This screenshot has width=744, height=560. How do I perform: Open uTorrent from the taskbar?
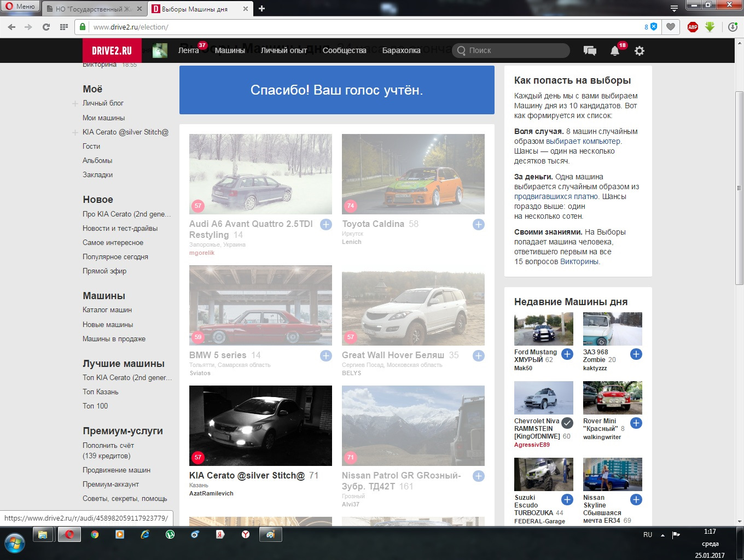point(170,534)
